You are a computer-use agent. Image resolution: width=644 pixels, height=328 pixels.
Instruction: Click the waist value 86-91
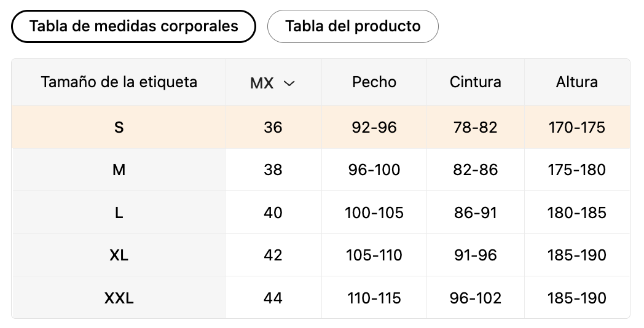click(475, 213)
